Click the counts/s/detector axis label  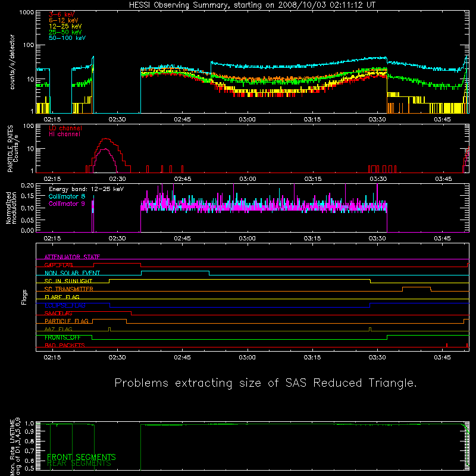(12, 62)
